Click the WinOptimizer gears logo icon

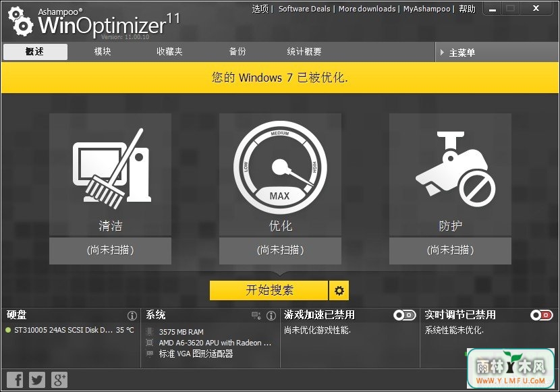coord(20,22)
